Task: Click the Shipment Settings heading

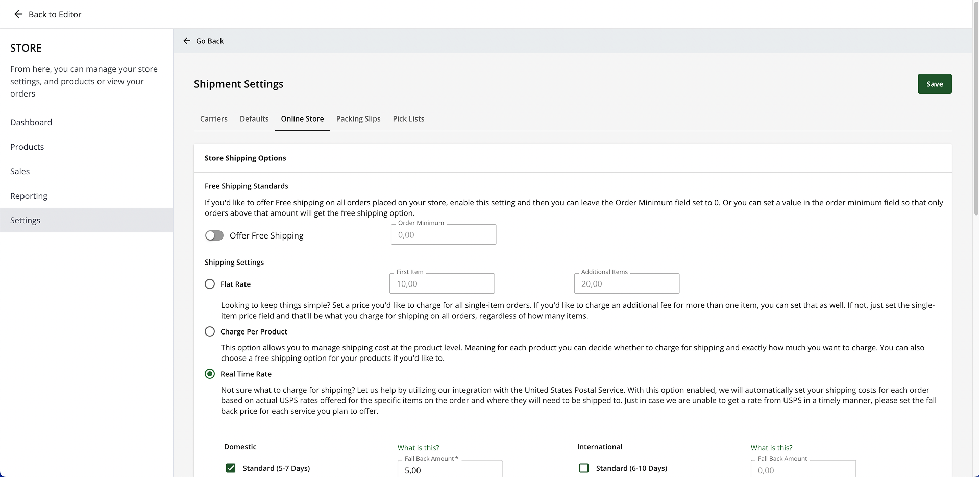Action: click(x=238, y=84)
